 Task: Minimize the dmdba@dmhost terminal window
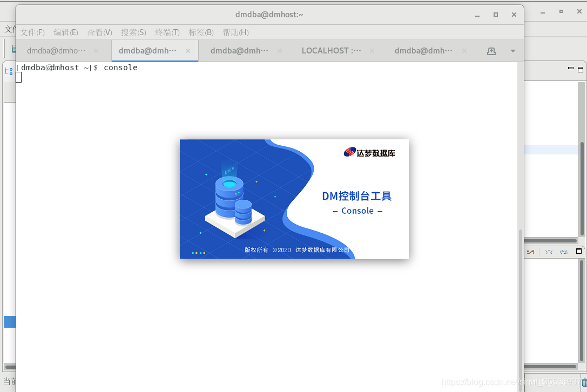pos(477,15)
